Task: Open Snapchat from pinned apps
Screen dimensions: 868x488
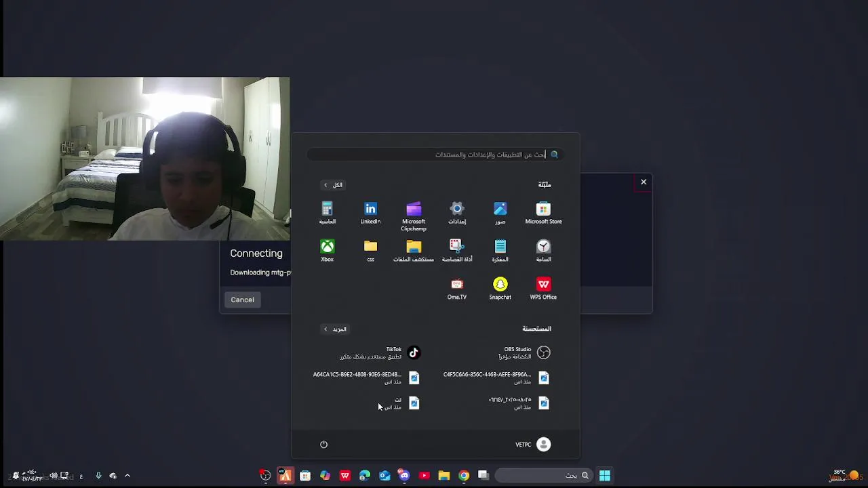Action: coord(500,289)
